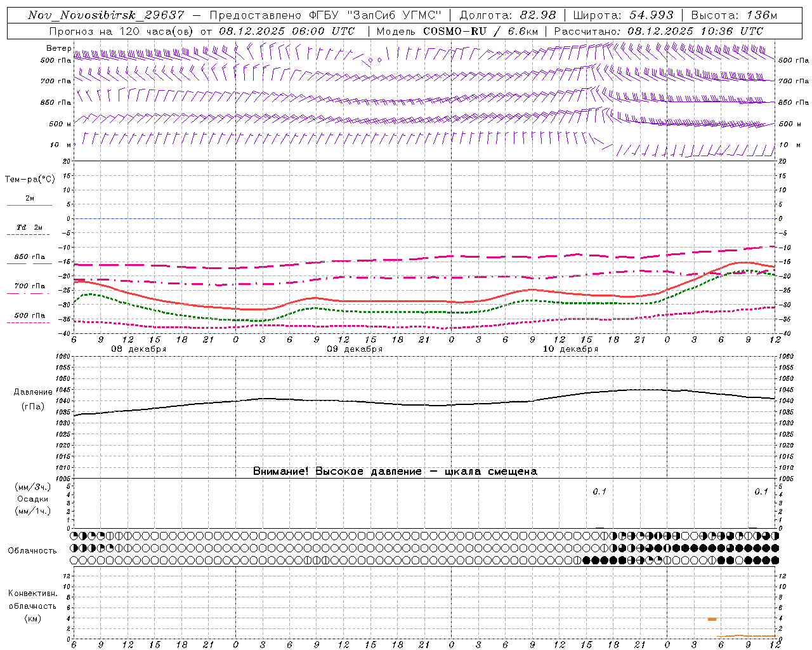The width and height of the screenshot is (812, 650).
Task: Click the 10 декабря date label
Action: pos(570,349)
